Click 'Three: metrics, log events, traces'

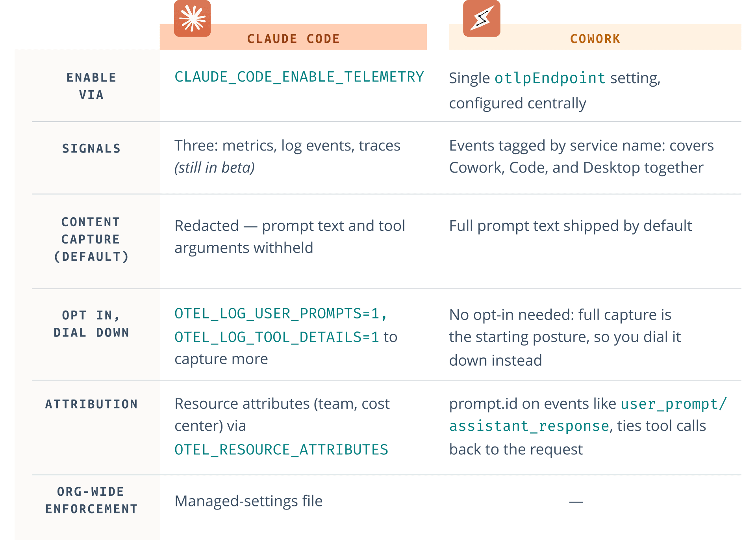tap(287, 146)
